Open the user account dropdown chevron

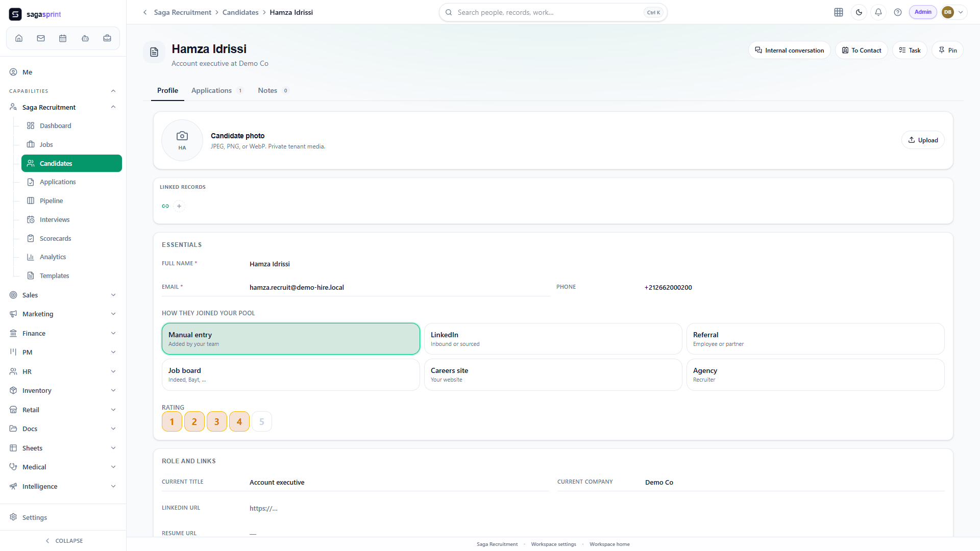[x=961, y=12]
